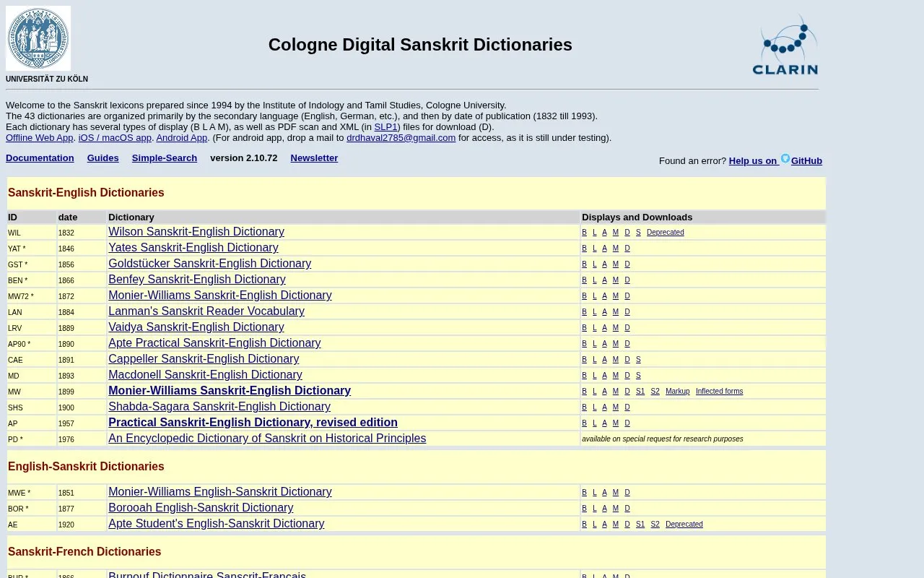Click A display link in the BOR row
This screenshot has width=924, height=578.
point(605,509)
